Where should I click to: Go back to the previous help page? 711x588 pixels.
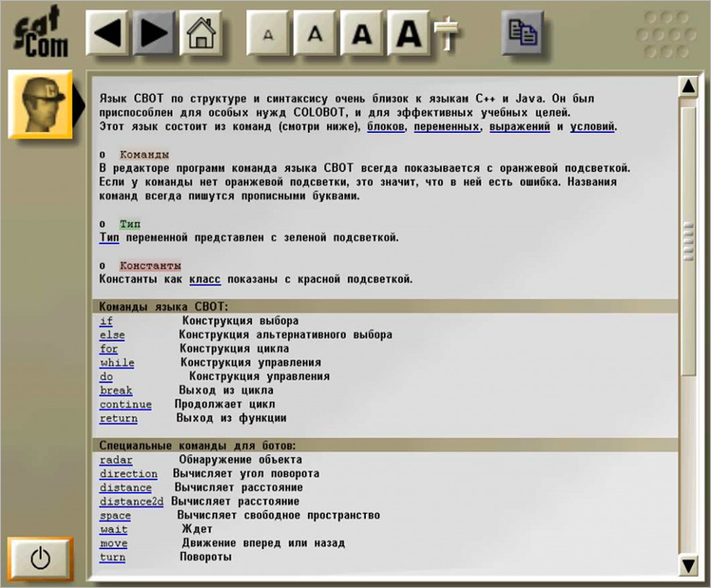point(109,33)
